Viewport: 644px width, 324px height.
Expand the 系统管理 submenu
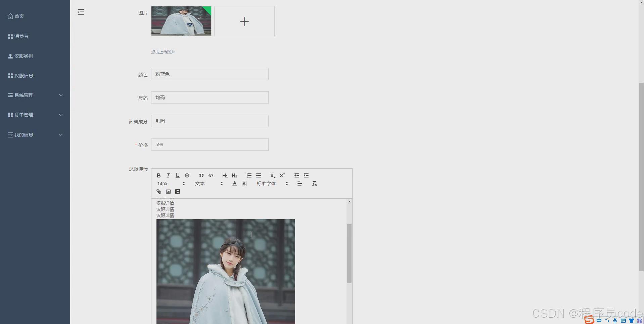coord(35,95)
